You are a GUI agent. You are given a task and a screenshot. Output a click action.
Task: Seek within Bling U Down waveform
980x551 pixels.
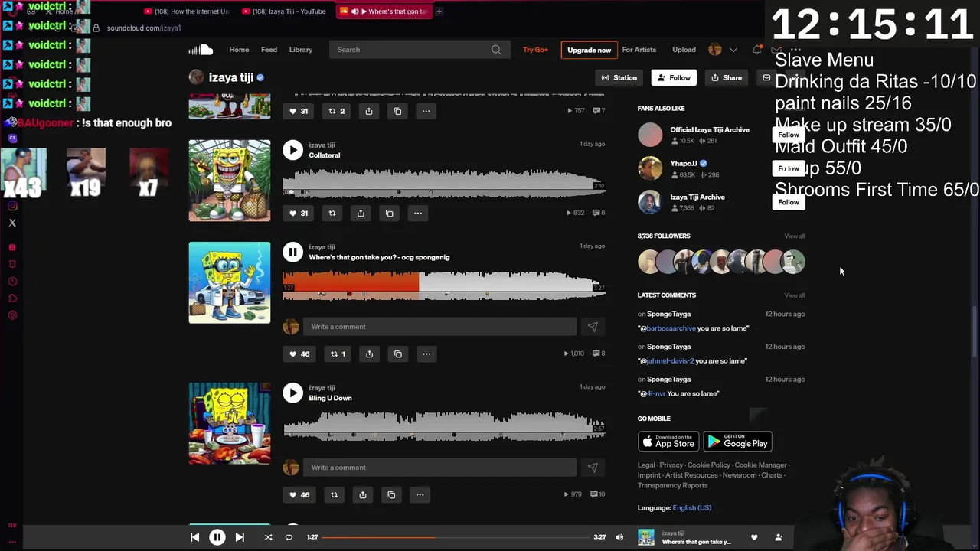pyautogui.click(x=443, y=425)
